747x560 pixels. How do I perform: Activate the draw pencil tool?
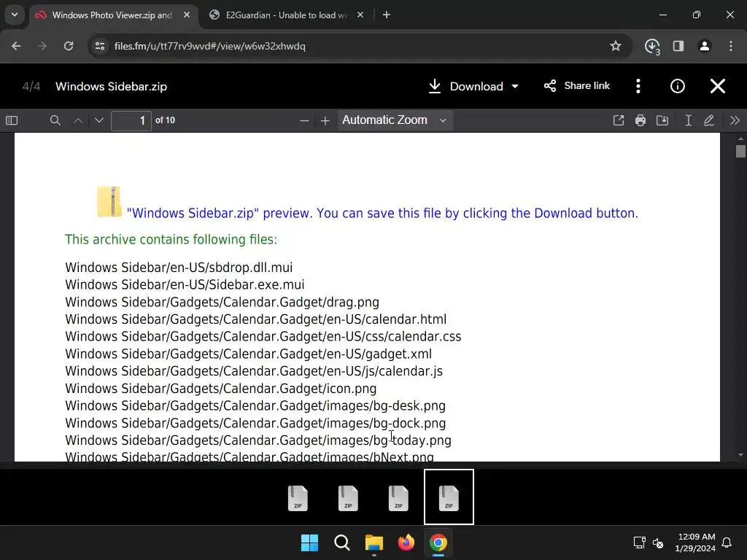709,120
